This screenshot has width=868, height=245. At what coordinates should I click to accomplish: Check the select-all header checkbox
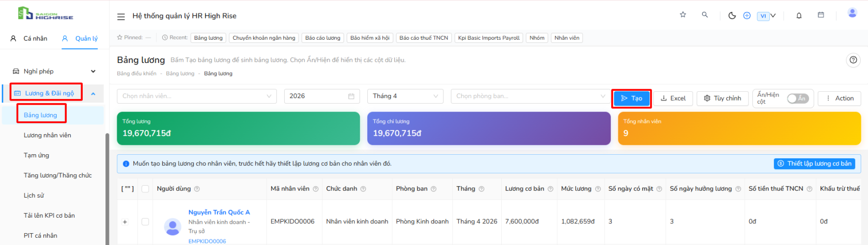click(x=145, y=189)
